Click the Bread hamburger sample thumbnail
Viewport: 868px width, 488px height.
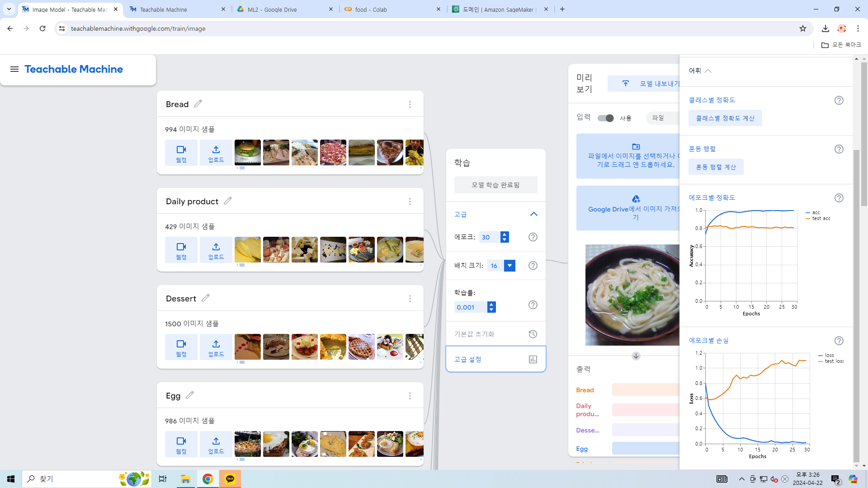coord(247,152)
